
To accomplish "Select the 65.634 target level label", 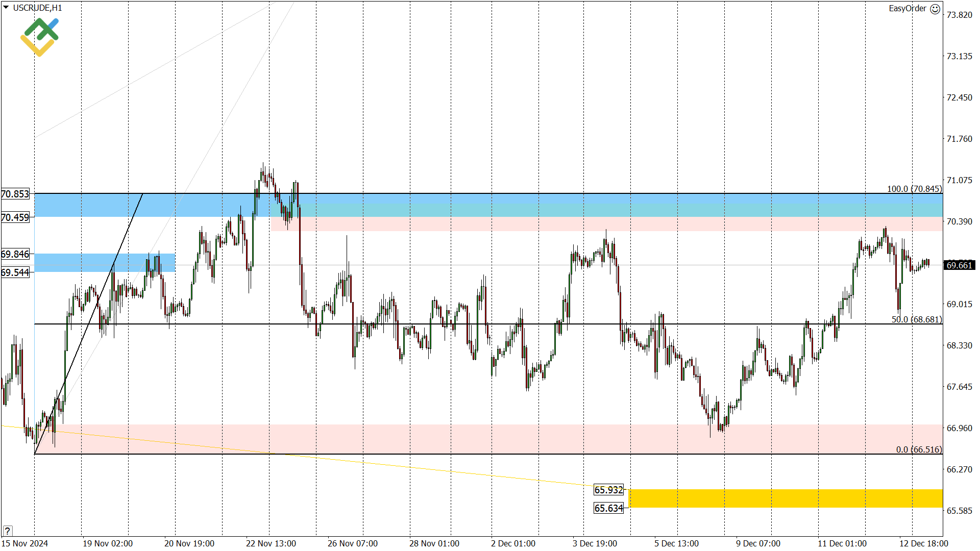I will coord(608,508).
